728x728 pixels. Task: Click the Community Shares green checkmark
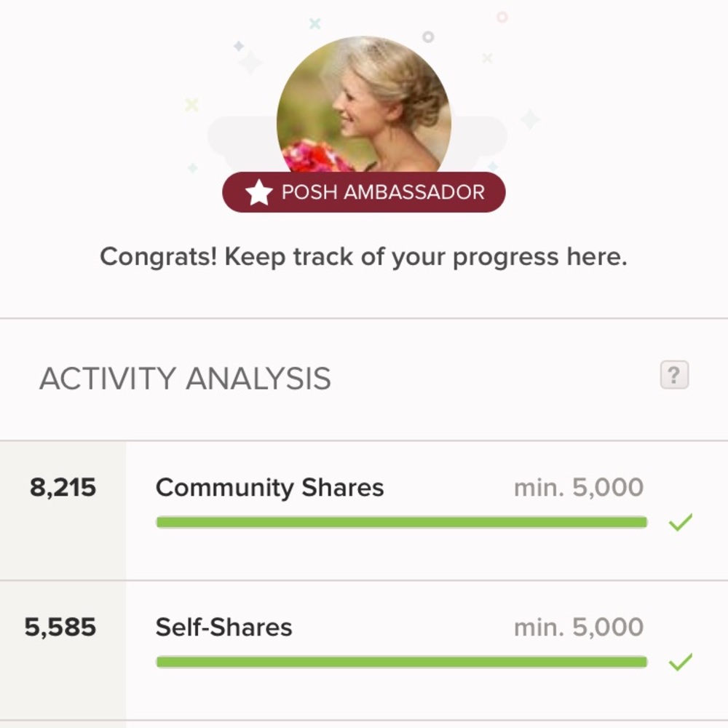680,522
